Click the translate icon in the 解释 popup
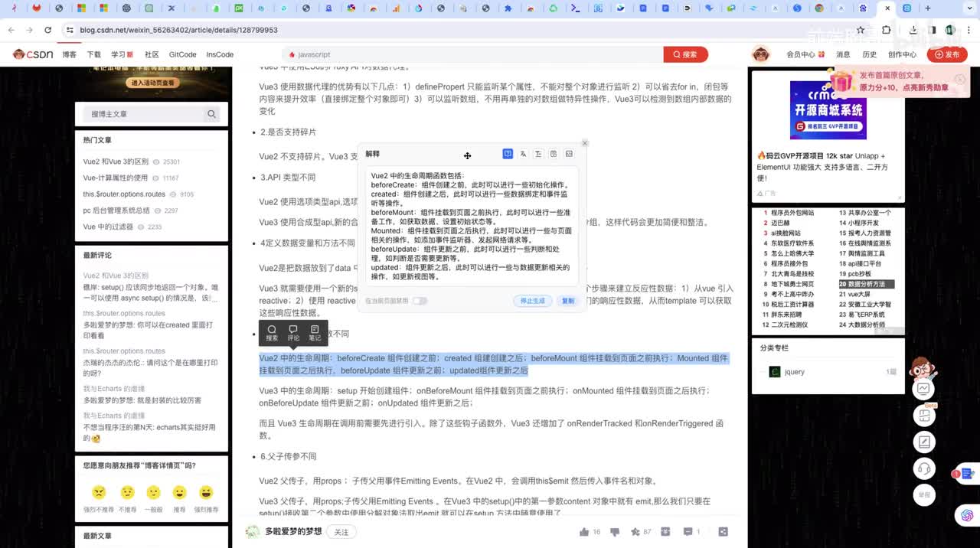 tap(523, 154)
